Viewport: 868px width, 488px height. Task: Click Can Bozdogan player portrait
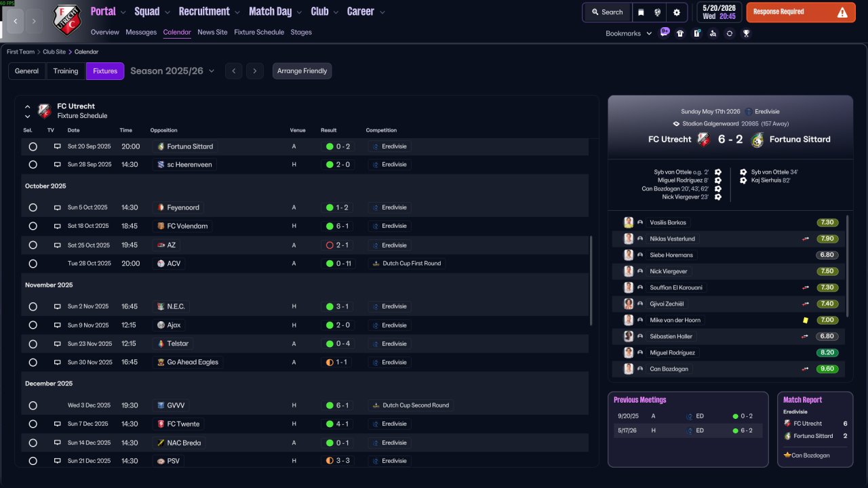629,369
